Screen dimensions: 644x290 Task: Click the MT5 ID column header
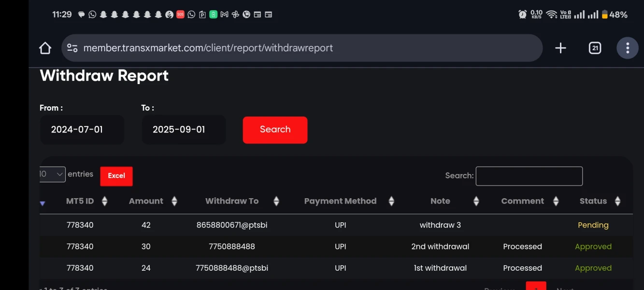80,201
